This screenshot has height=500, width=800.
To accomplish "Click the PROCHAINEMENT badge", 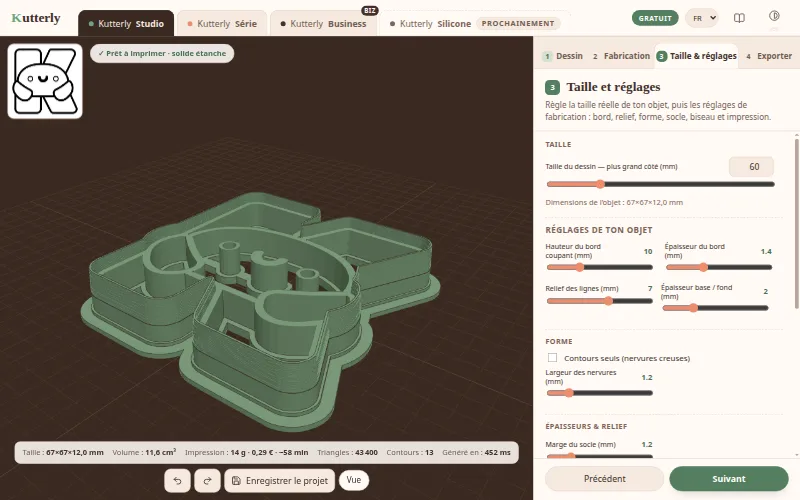I will [518, 23].
